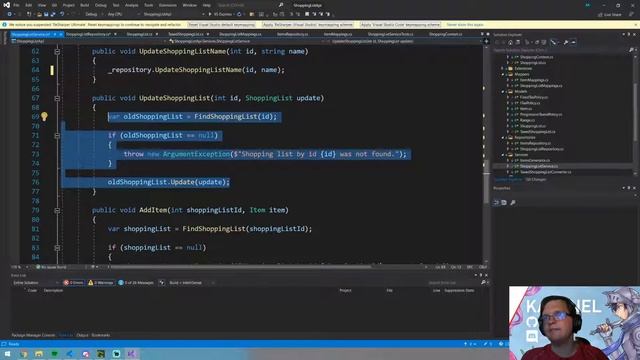Screen dimensions: 640x360
Task: Apply the ReSharper (Visual Studio) keymapping scheme
Action: coord(308,25)
